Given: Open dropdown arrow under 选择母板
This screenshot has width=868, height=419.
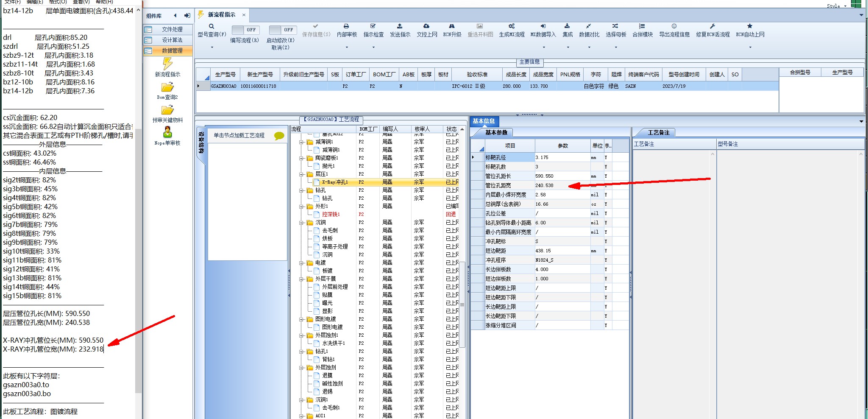Looking at the screenshot, I should click(616, 47).
